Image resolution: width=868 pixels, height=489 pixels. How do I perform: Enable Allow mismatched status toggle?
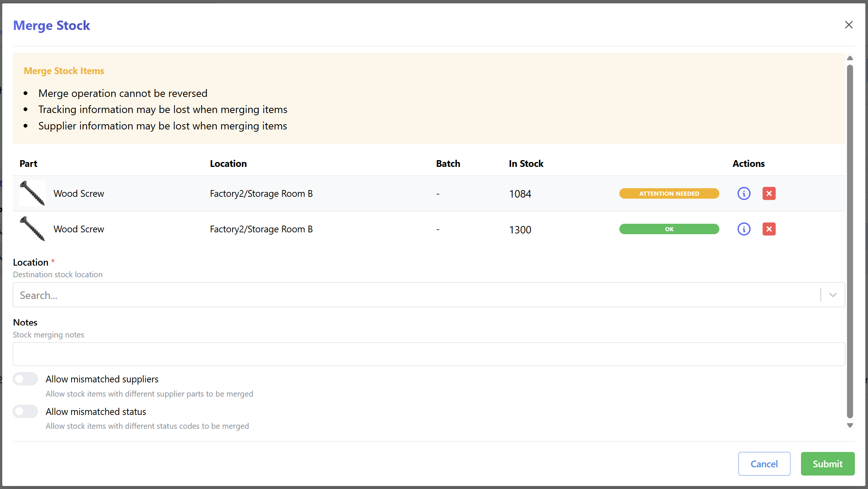[25, 412]
